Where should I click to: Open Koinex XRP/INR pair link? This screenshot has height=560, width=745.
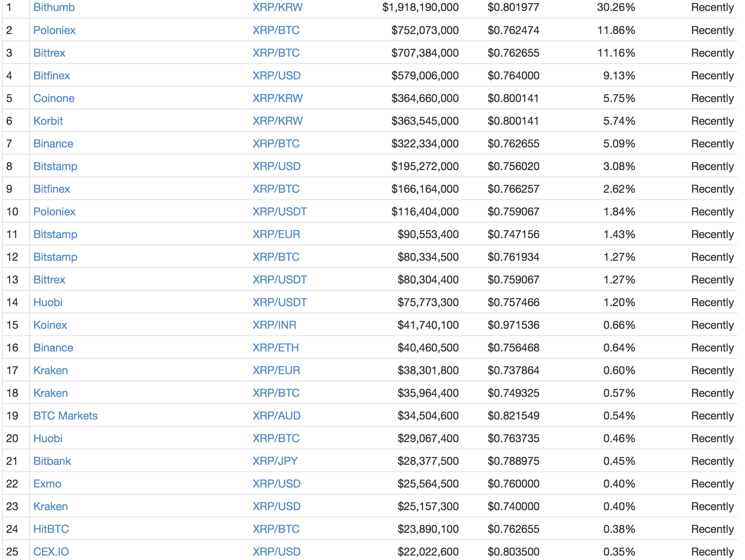point(274,325)
